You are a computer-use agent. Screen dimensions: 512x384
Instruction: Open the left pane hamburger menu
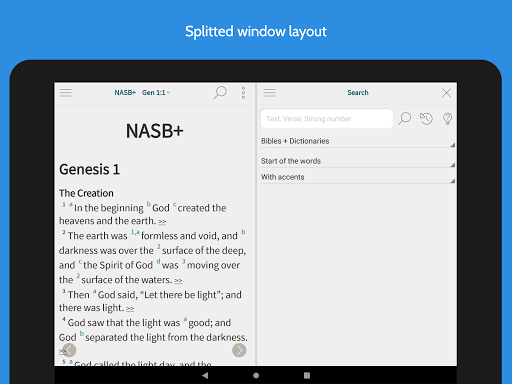pos(66,93)
